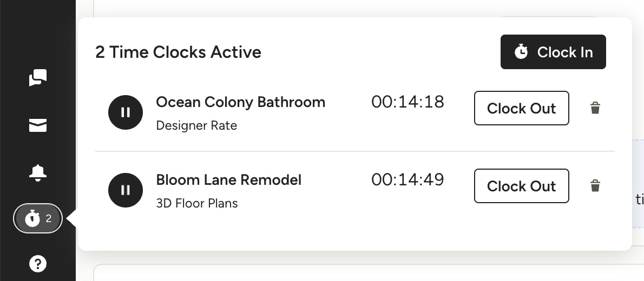Image resolution: width=644 pixels, height=281 pixels.
Task: Click the 00:14:49 elapsed time
Action: coord(408,179)
